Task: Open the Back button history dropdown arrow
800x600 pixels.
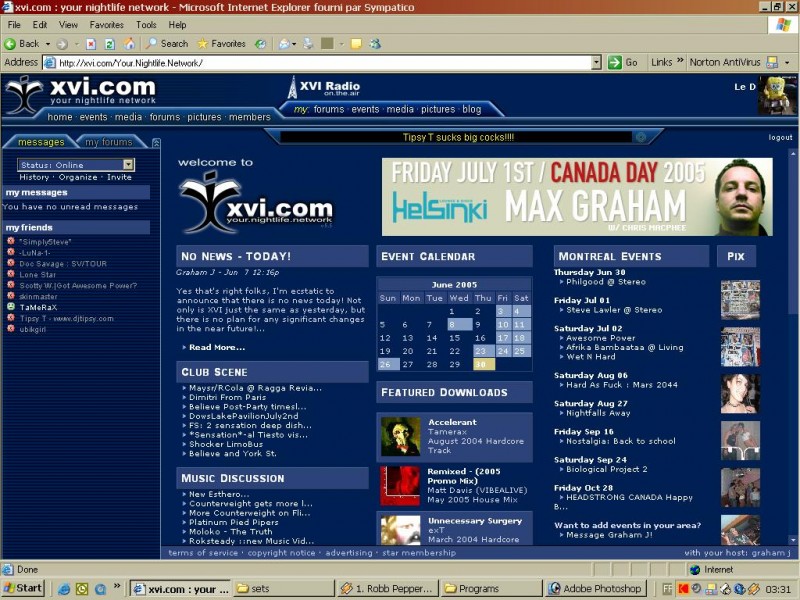Action: tap(48, 44)
